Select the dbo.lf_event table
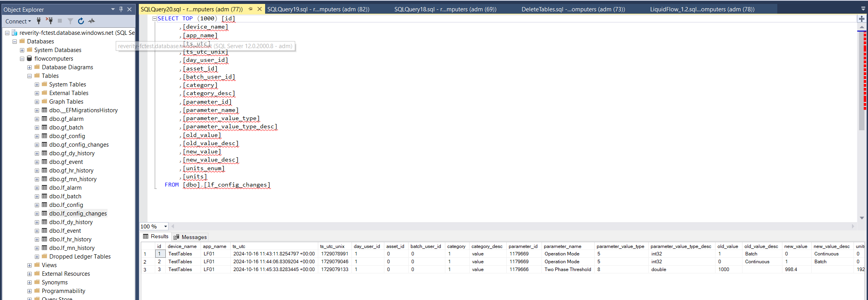 point(65,231)
